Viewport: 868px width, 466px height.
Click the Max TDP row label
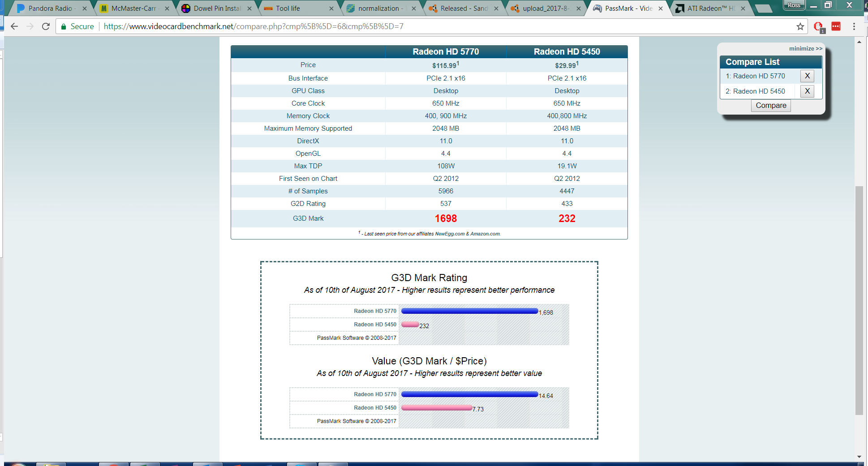[308, 166]
